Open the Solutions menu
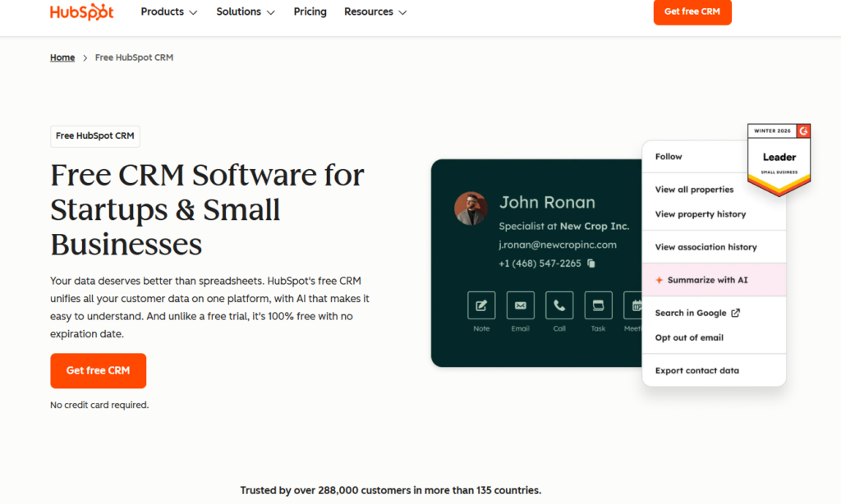 (246, 11)
